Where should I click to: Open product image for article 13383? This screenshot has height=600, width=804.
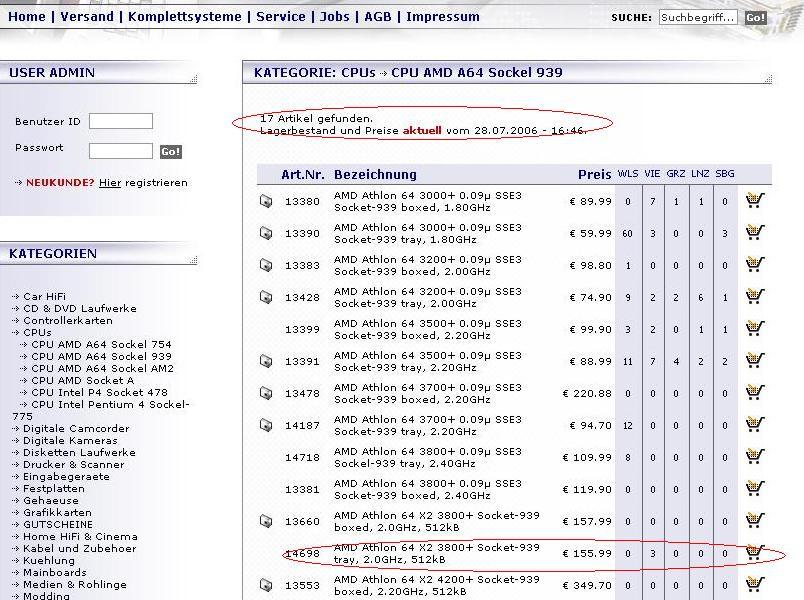[x=266, y=265]
